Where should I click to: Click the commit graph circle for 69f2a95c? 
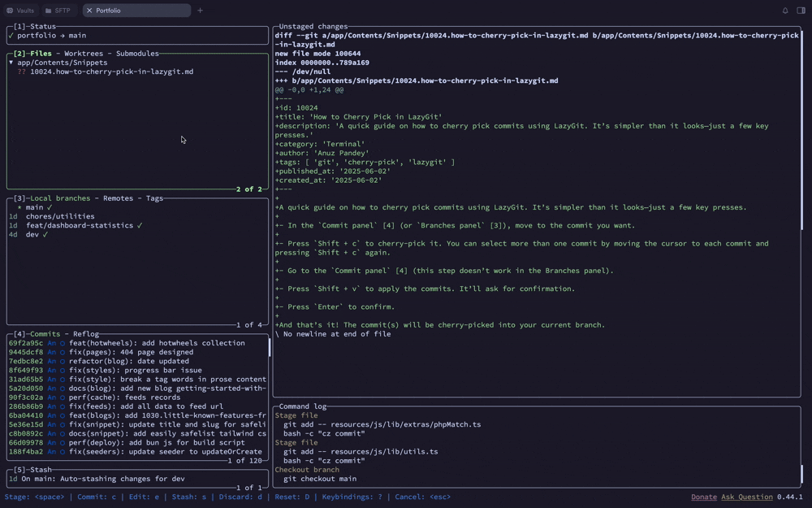click(x=63, y=343)
